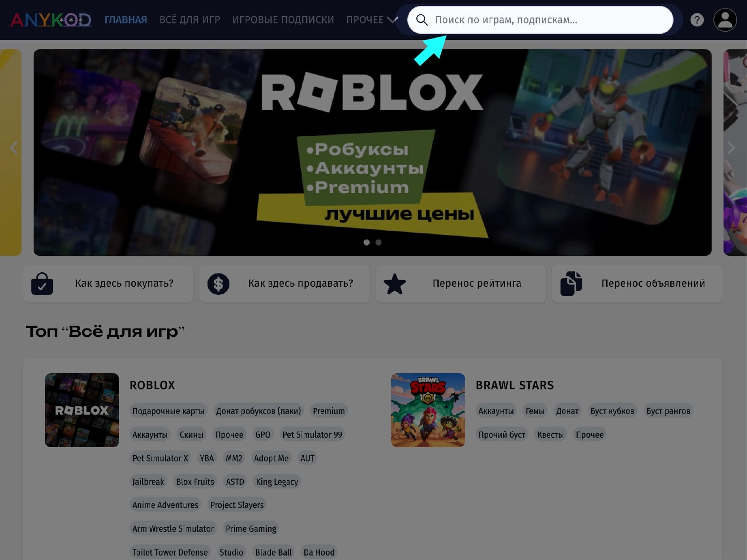Screen dimensions: 747x560
Task: Select the Гемы tag
Action: [535, 411]
